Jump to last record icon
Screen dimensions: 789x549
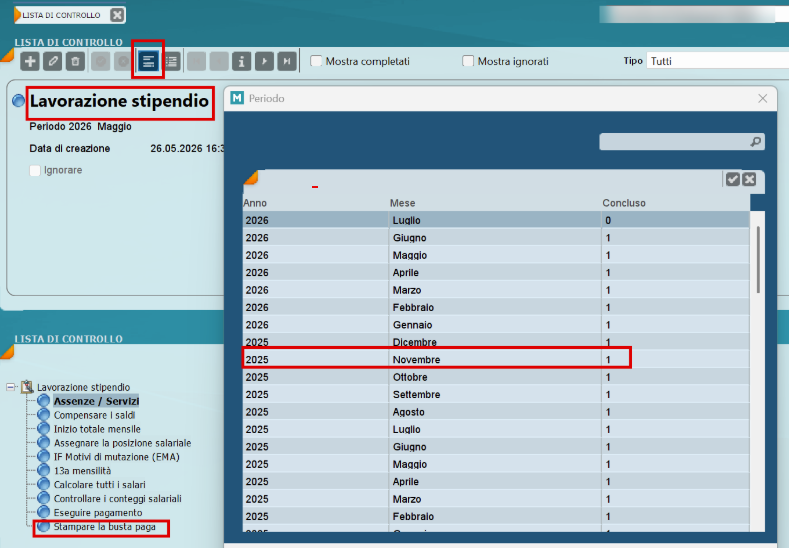pyautogui.click(x=287, y=61)
